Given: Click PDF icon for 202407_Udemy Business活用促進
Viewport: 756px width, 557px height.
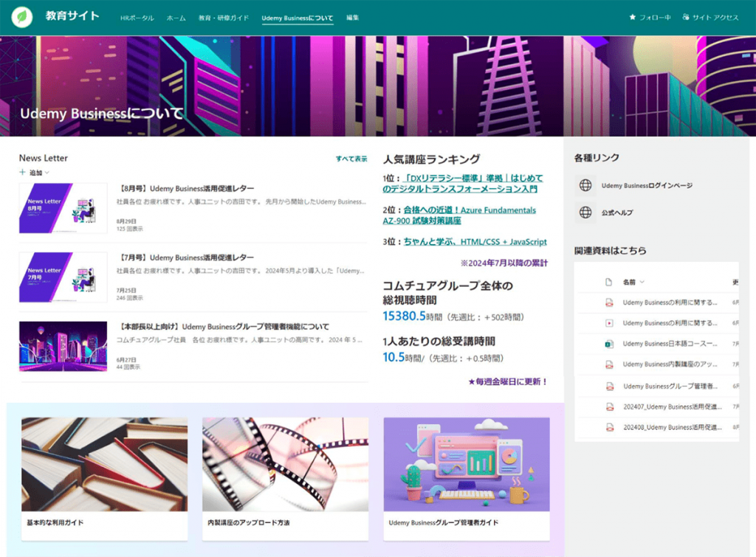Looking at the screenshot, I should pos(609,407).
